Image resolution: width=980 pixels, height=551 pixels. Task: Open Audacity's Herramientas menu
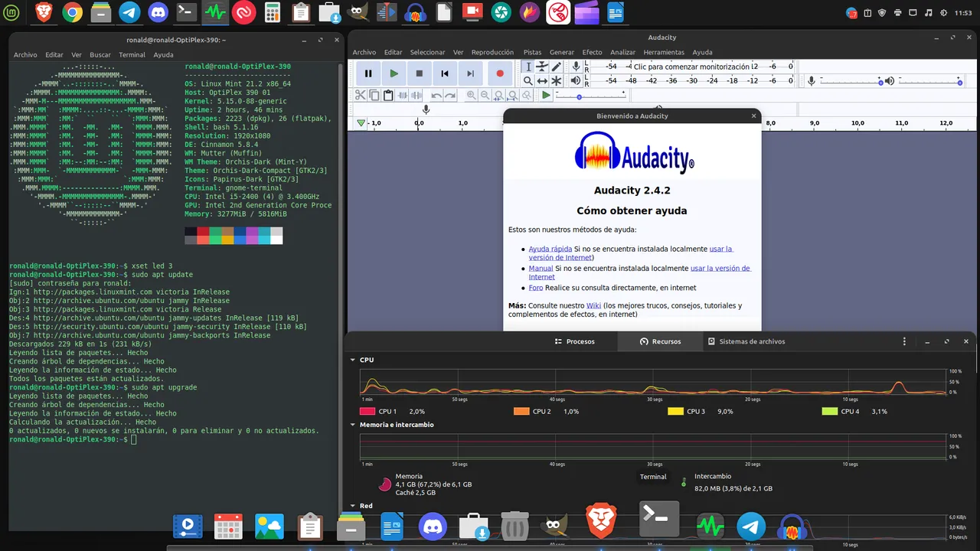pos(664,52)
